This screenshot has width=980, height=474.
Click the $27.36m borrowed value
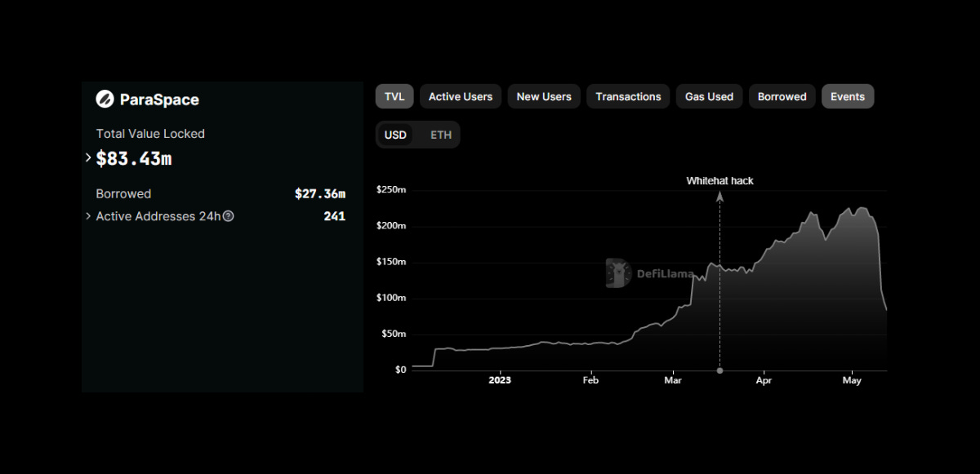tap(320, 193)
